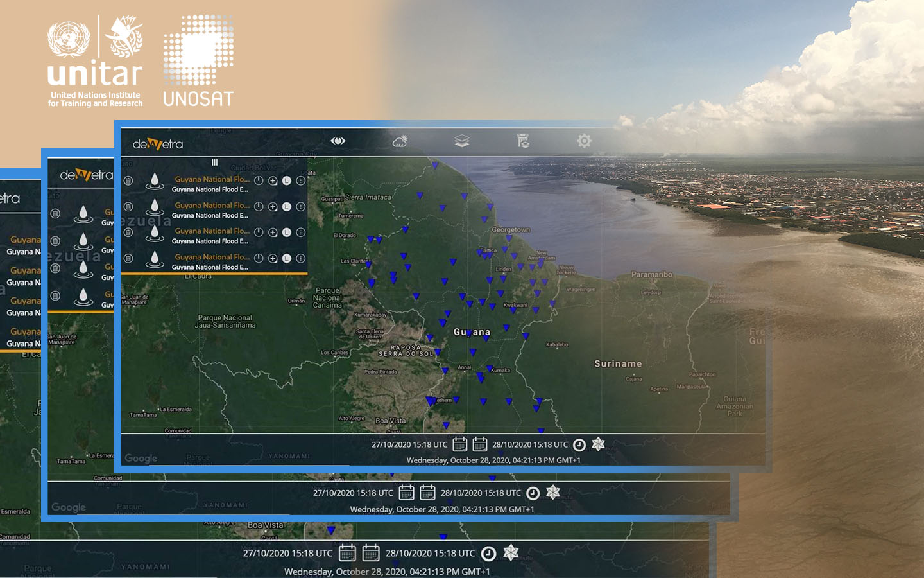
Task: Expand the three-dot options on the fourth layer row
Action: tap(300, 258)
